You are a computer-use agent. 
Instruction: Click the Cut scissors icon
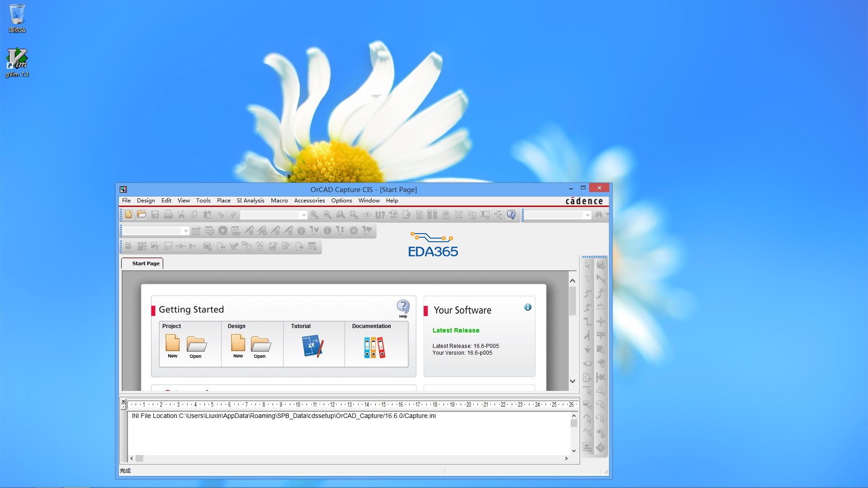(x=181, y=215)
